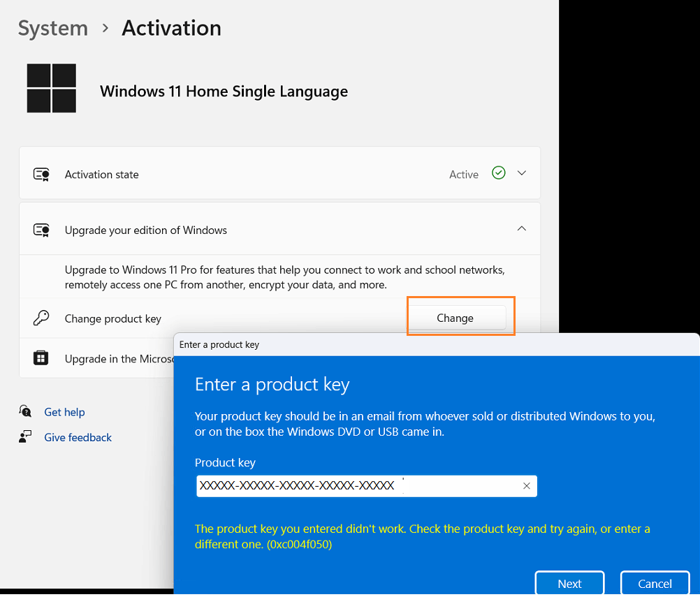This screenshot has width=700, height=597.
Task: Click Next in the product key dialog
Action: 569,583
